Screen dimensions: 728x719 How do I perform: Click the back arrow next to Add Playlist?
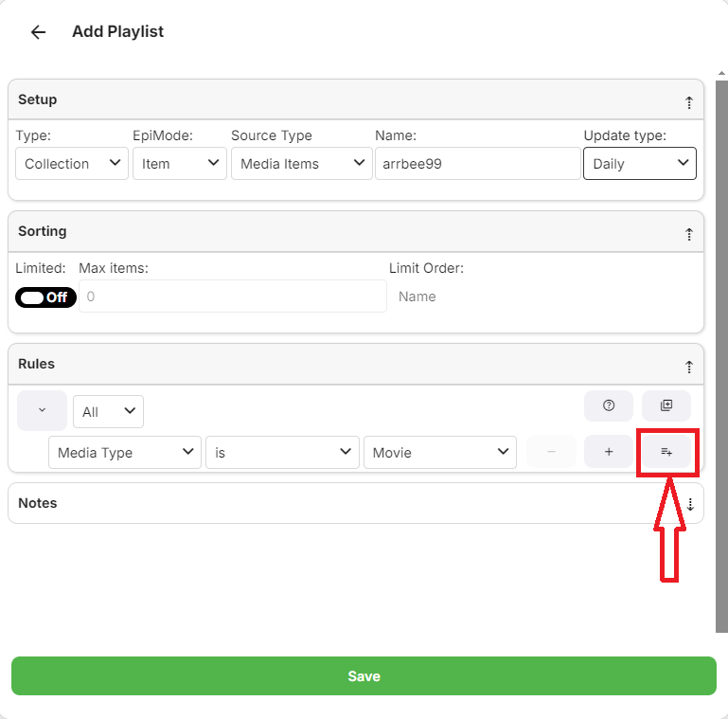[38, 32]
